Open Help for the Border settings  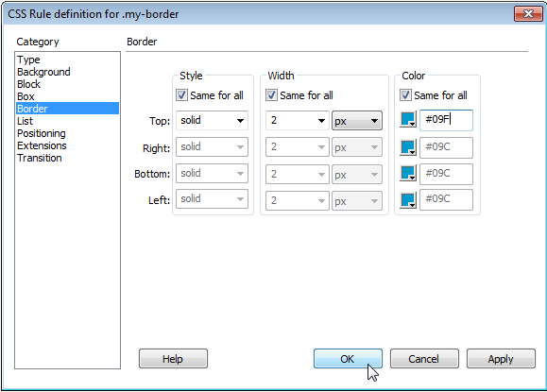coord(173,359)
